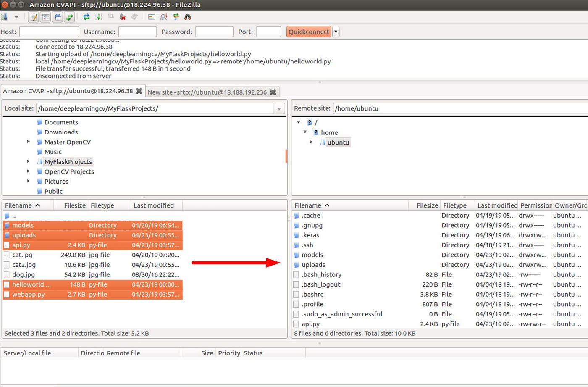Open the local site path history dropdown
This screenshot has height=387, width=588.
click(279, 108)
